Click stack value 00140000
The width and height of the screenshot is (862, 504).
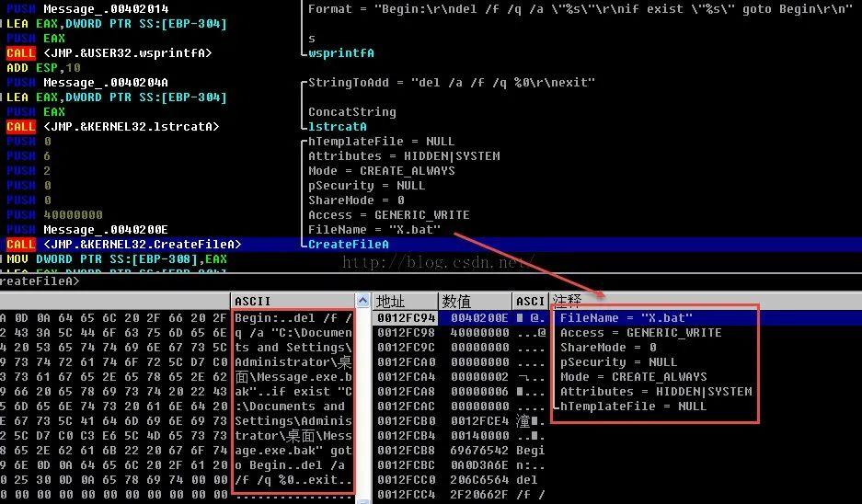coord(479,436)
